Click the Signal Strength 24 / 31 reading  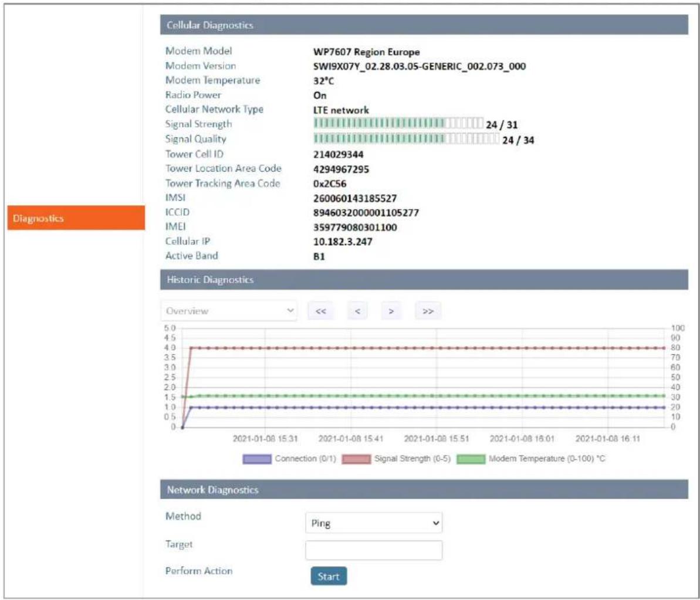point(502,125)
